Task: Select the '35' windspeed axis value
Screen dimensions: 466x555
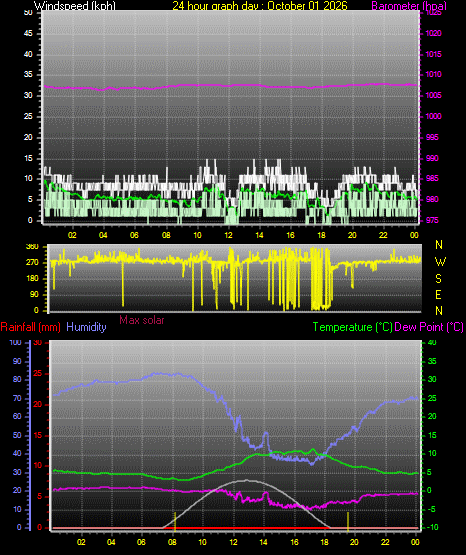Action: click(28, 74)
